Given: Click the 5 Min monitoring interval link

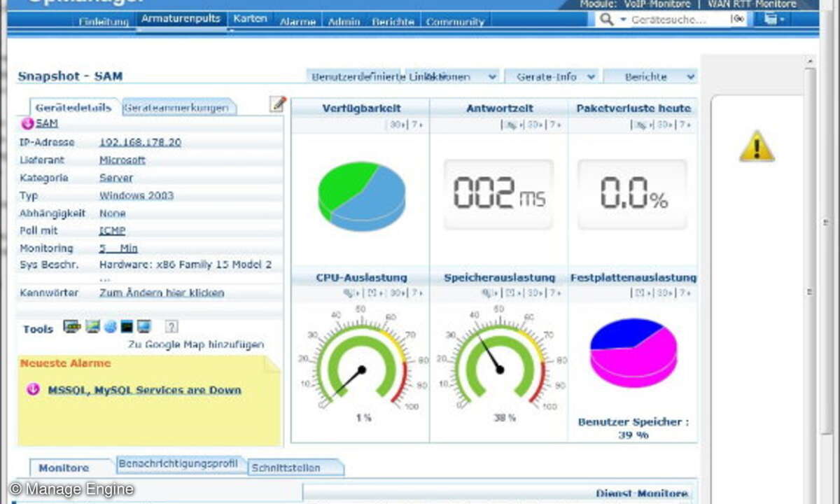Looking at the screenshot, I should [x=118, y=248].
